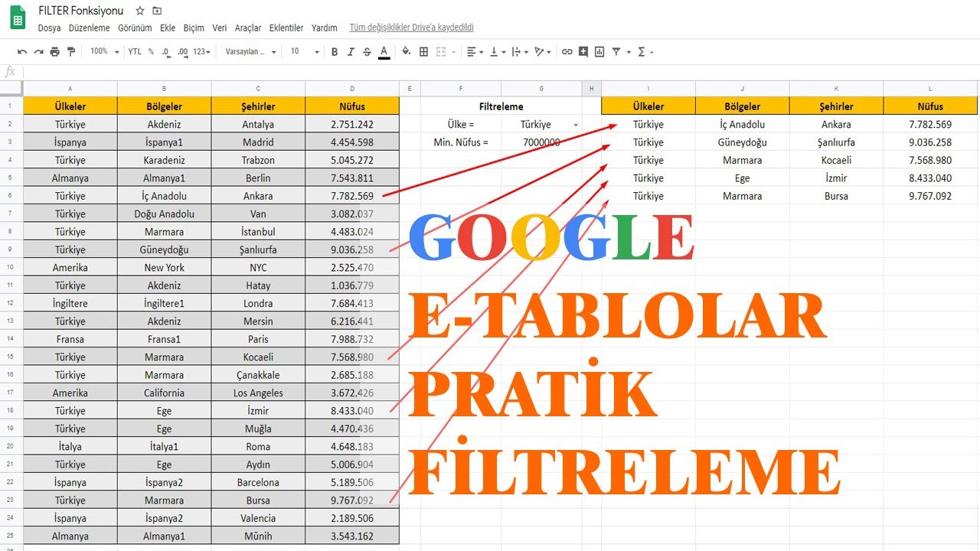Select the Barcelona cell
Screen dimensions: 980x551
click(x=258, y=482)
